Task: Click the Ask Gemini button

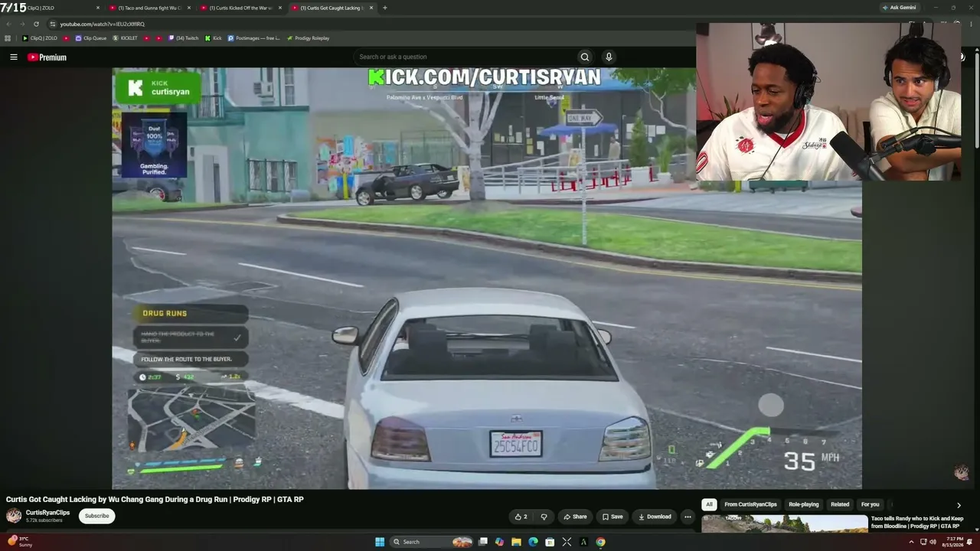Action: coord(899,8)
